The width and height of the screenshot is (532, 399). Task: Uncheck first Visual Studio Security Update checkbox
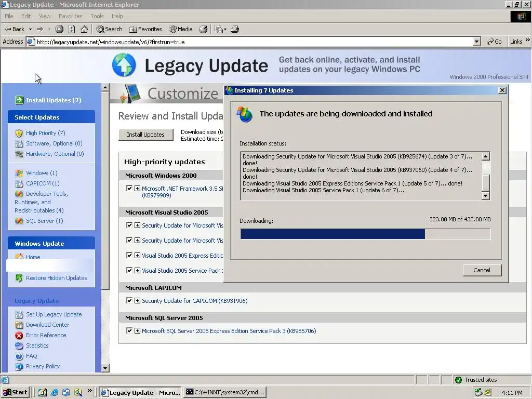click(x=129, y=225)
